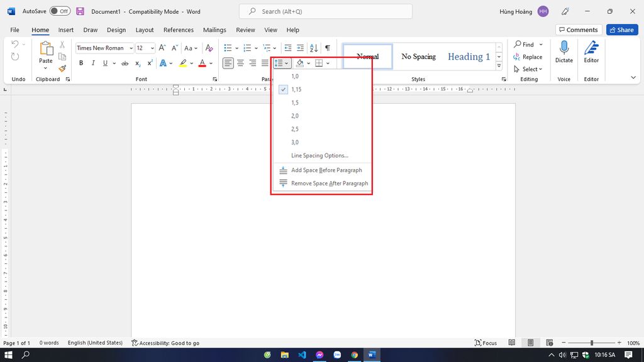The image size is (644, 362).
Task: Justify text alignment
Action: click(x=265, y=63)
